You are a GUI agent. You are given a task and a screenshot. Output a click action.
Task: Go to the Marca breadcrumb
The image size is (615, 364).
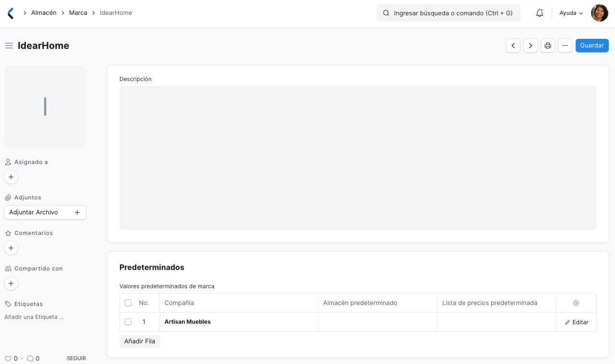click(x=78, y=13)
